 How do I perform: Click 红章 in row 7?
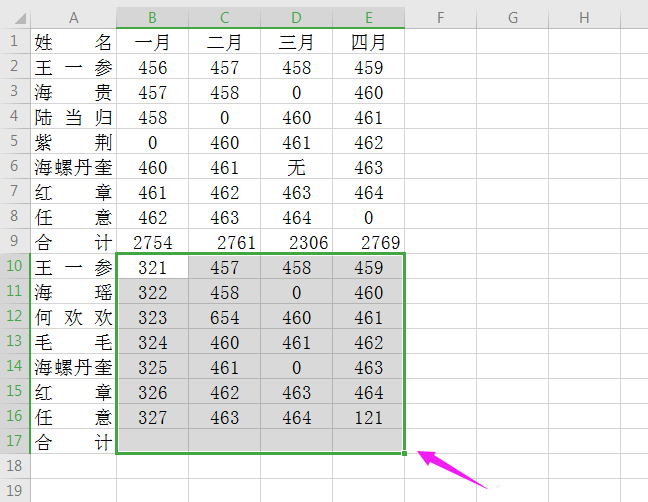(x=74, y=192)
